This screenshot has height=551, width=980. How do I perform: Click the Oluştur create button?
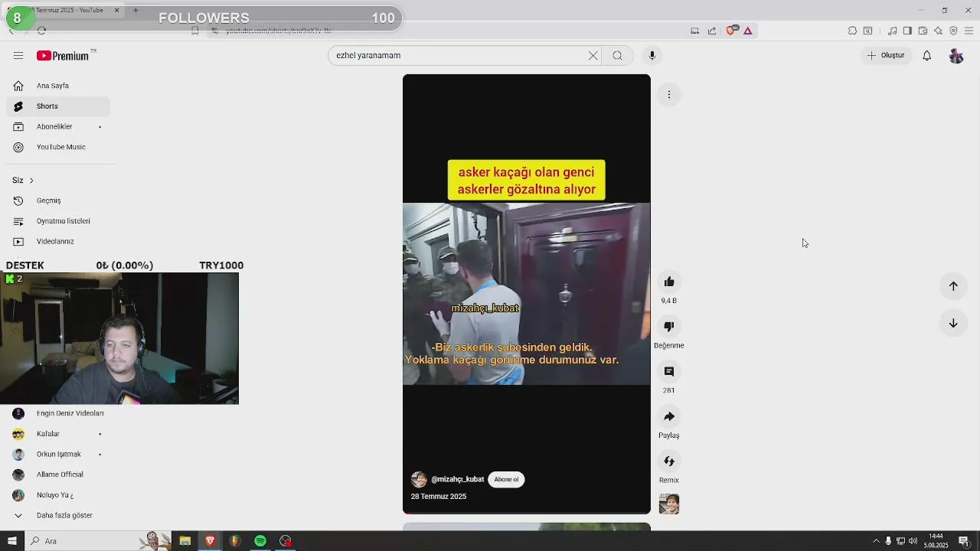[x=886, y=55]
